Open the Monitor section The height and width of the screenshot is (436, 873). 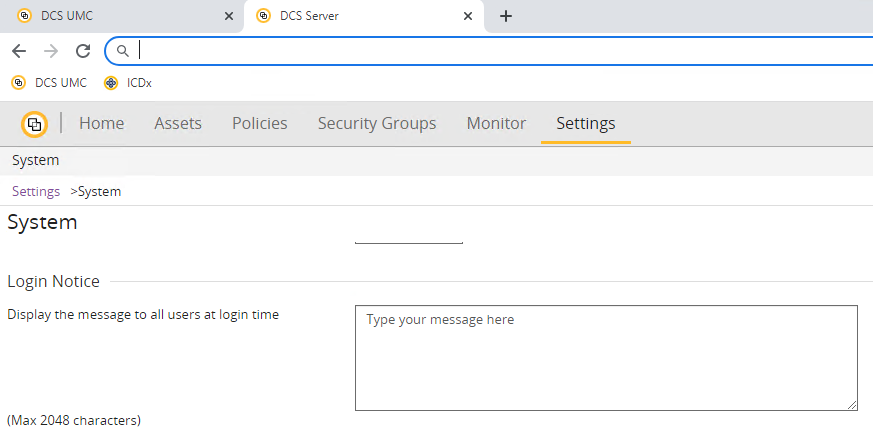pos(496,124)
